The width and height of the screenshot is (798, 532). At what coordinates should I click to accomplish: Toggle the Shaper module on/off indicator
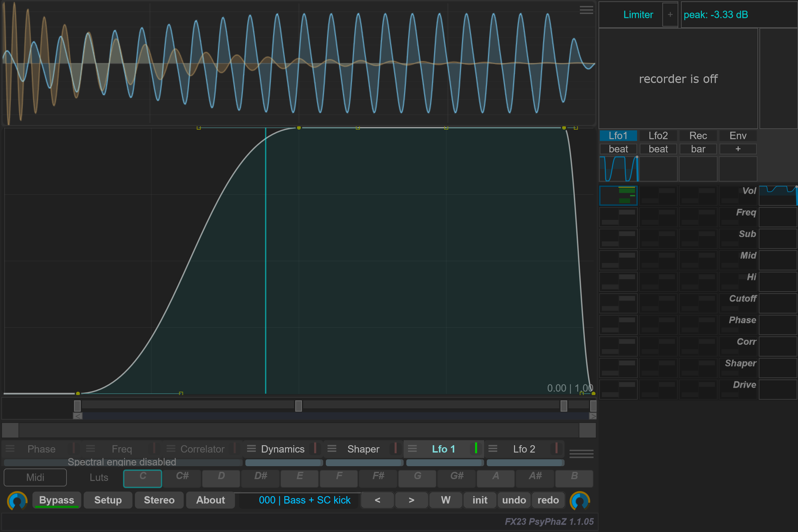(x=396, y=448)
